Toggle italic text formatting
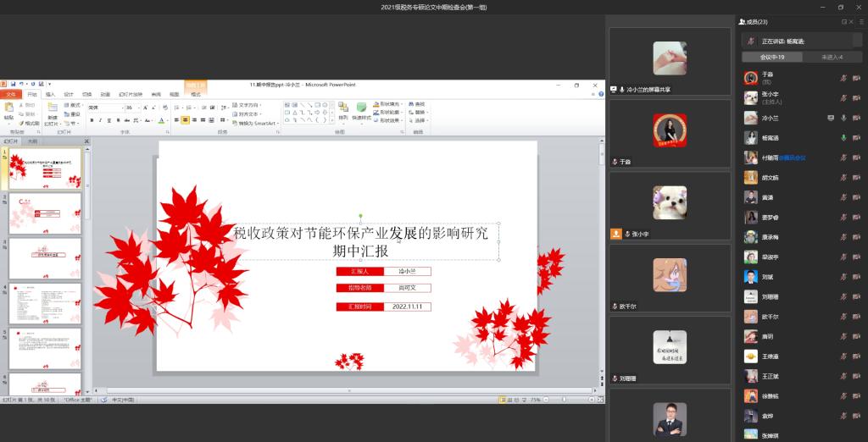This screenshot has height=442, width=868. point(100,120)
